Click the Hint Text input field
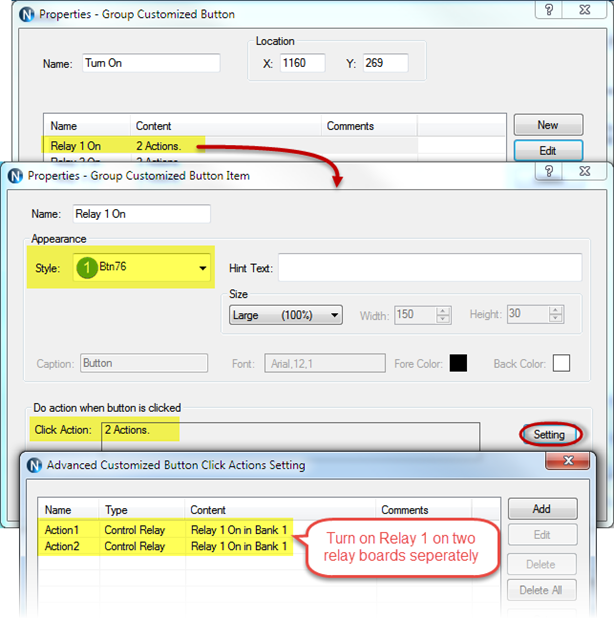Screen dimensions: 614x619 430,267
